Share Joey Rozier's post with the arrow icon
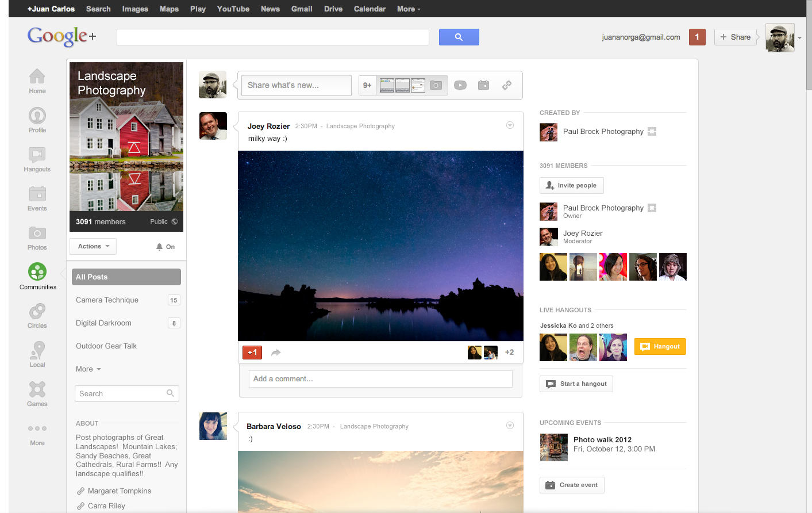Screen dimensions: 812x513 click(275, 353)
